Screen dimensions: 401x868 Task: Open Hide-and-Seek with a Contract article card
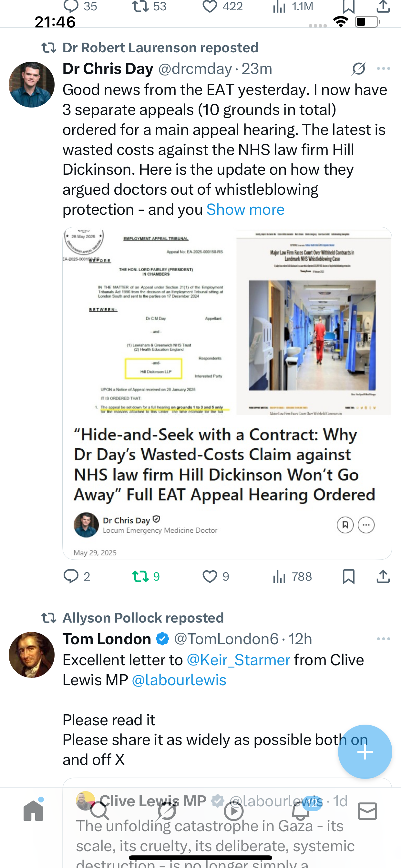(x=227, y=393)
